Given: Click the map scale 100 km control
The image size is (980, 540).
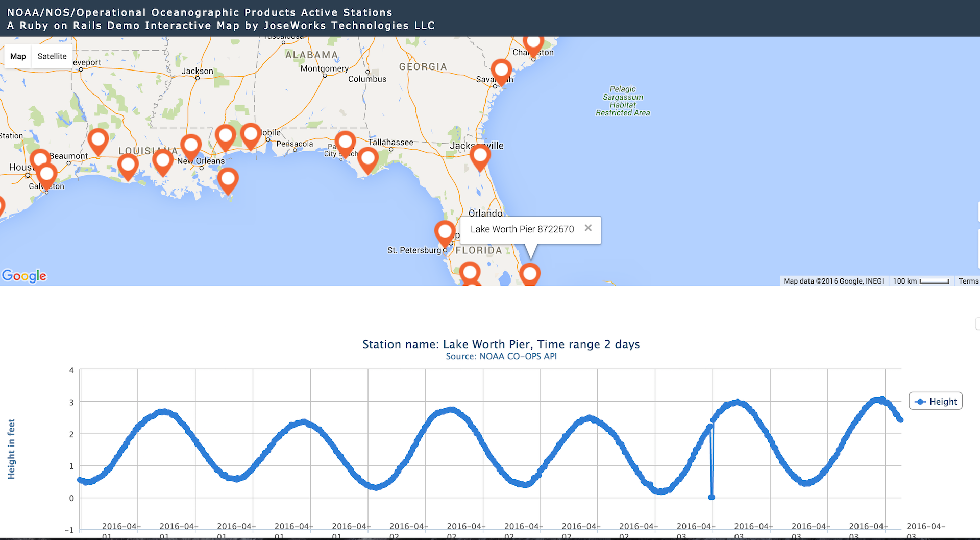Looking at the screenshot, I should [x=921, y=281].
